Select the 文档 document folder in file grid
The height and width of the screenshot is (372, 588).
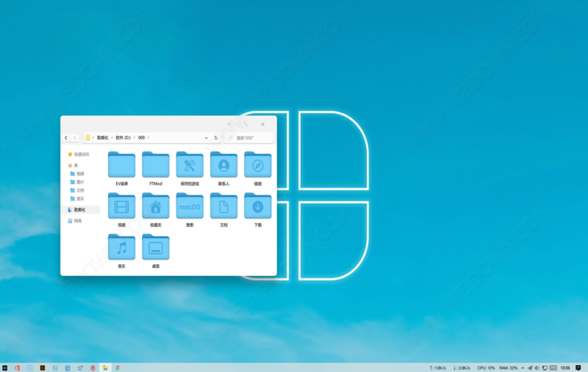[224, 210]
